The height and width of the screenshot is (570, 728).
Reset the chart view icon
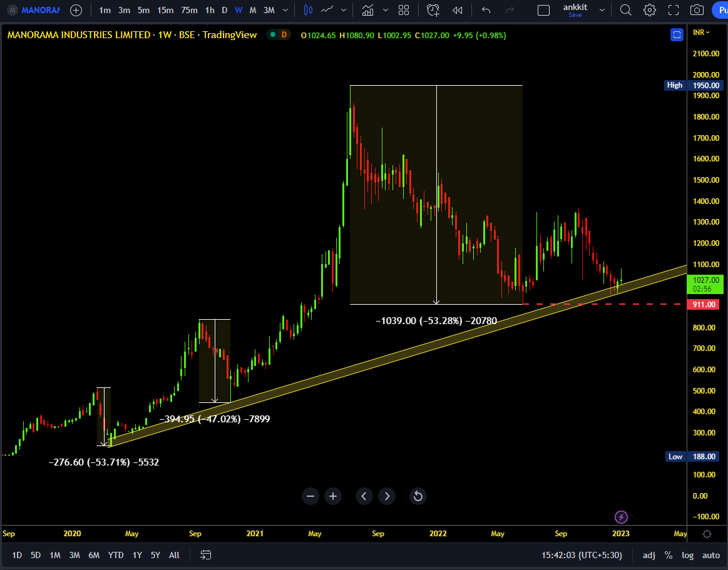coord(418,496)
